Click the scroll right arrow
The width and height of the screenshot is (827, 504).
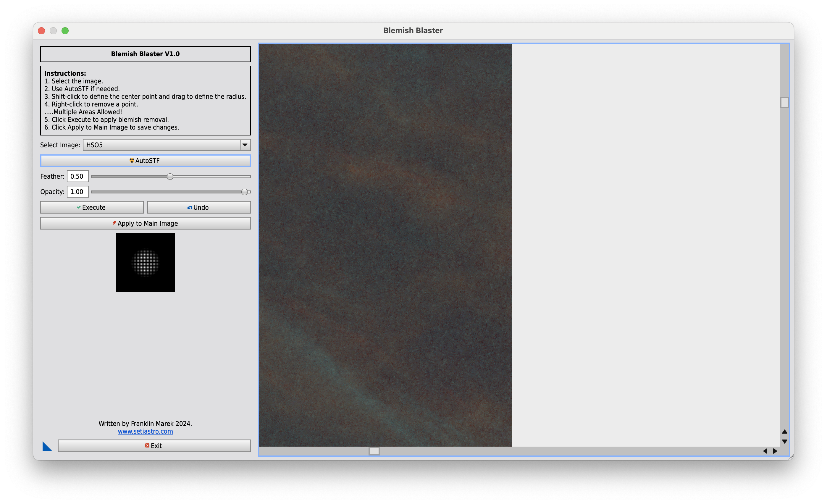tap(775, 451)
